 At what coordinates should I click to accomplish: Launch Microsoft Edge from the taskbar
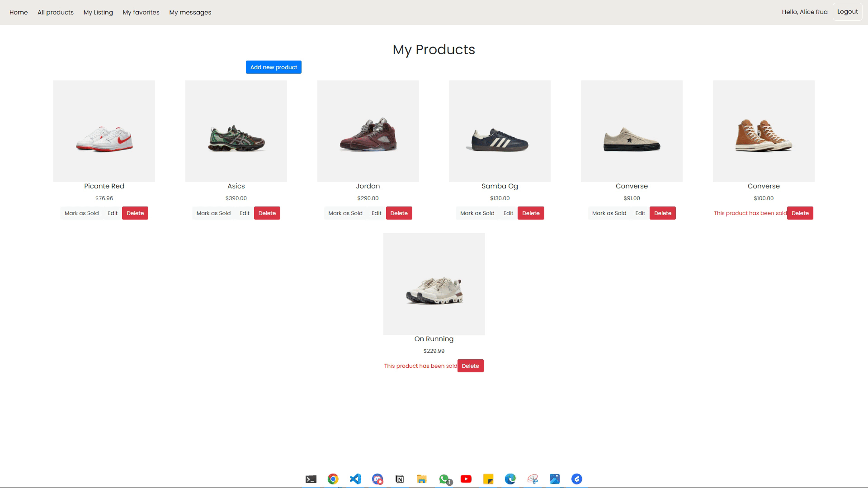pos(510,479)
